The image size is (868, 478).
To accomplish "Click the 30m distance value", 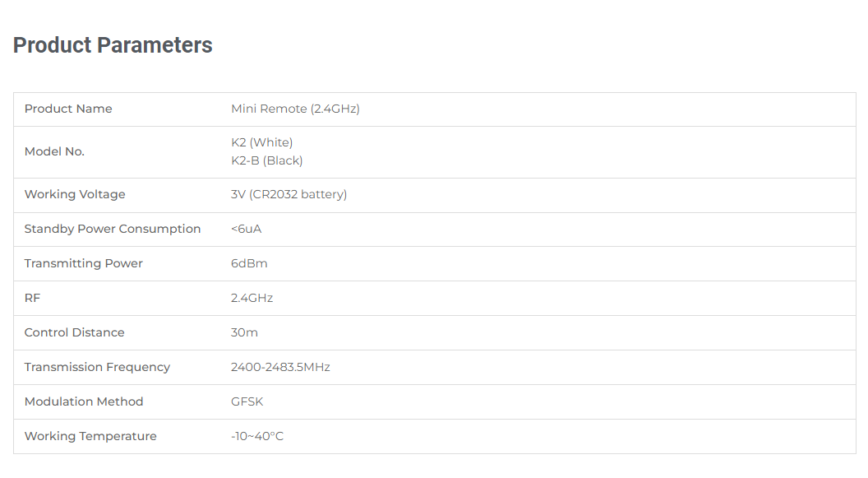I will 244,332.
